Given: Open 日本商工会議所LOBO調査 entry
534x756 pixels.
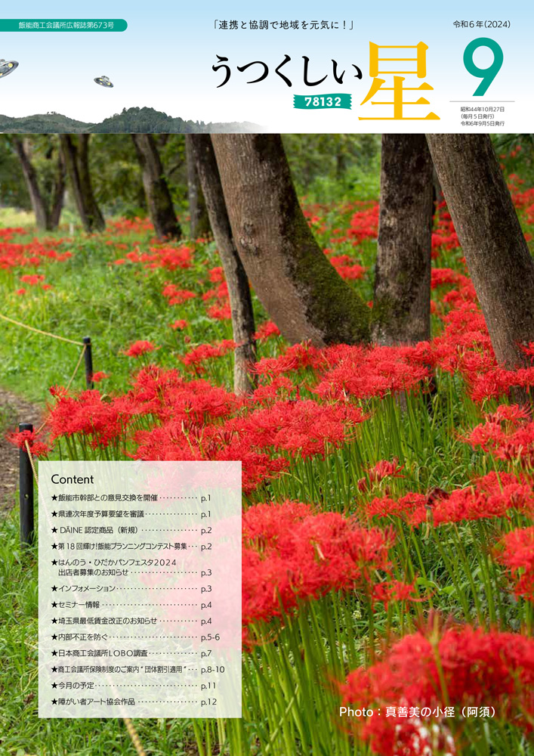Looking at the screenshot, I should (x=131, y=653).
